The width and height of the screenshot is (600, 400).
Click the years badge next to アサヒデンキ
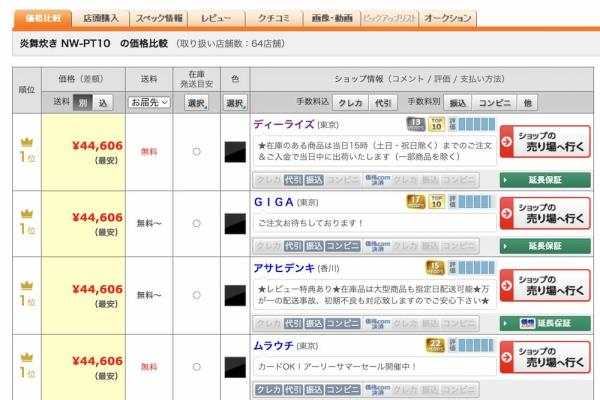pos(435,268)
